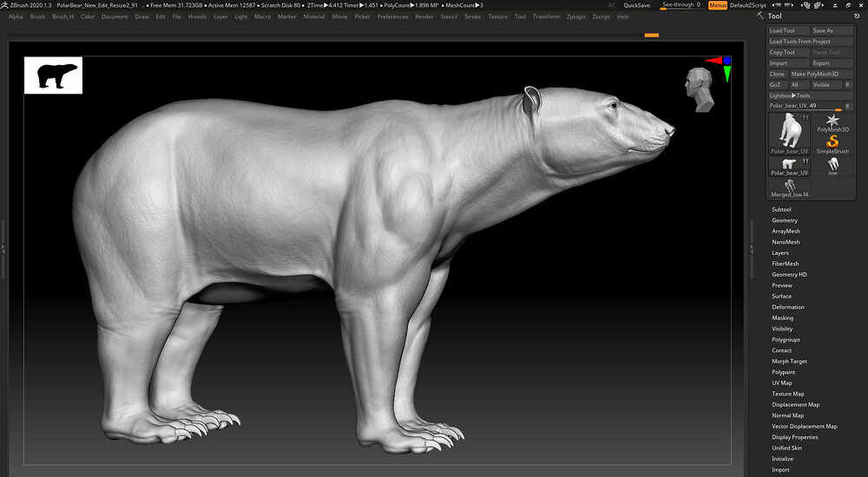Click the polar bear silhouette thumbnail
Viewport: 868px width, 477px height.
pos(53,75)
